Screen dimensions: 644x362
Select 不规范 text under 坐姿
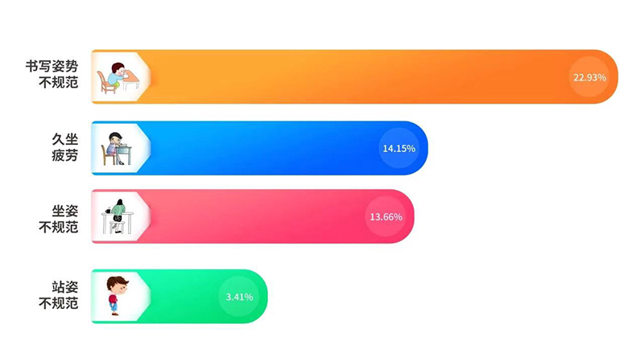[59, 225]
